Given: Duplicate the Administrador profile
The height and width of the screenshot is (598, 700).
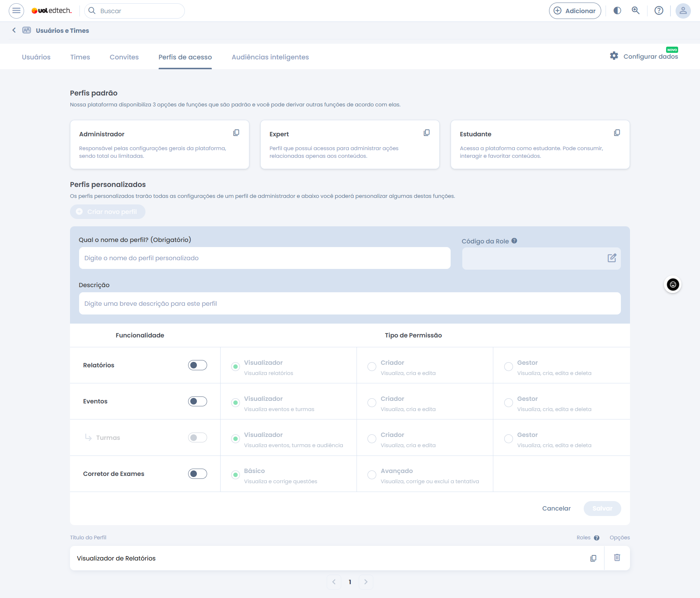Looking at the screenshot, I should (x=236, y=133).
